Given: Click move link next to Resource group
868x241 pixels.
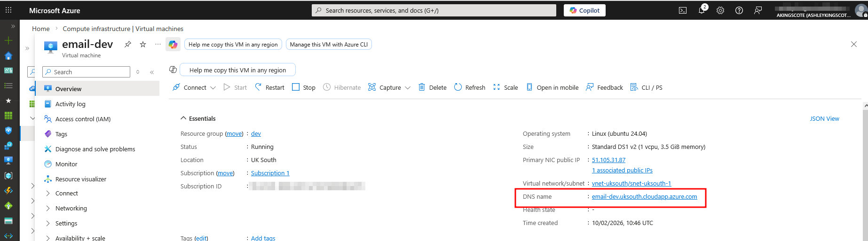Looking at the screenshot, I should (234, 133).
